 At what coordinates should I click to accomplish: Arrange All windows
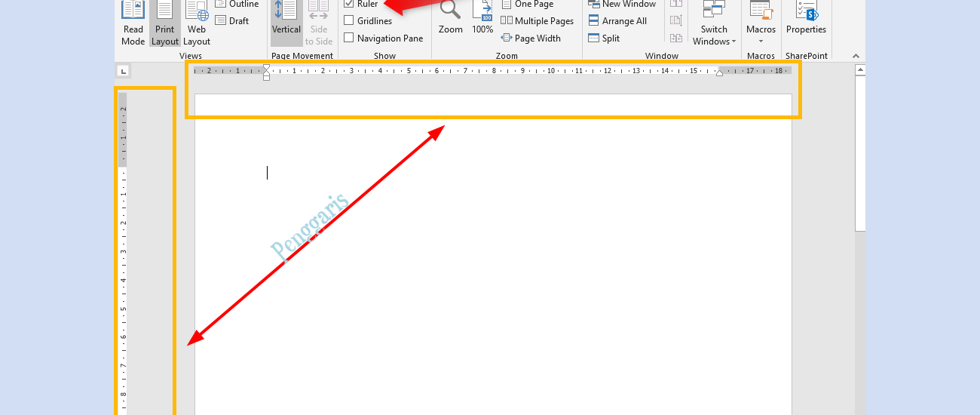point(617,21)
